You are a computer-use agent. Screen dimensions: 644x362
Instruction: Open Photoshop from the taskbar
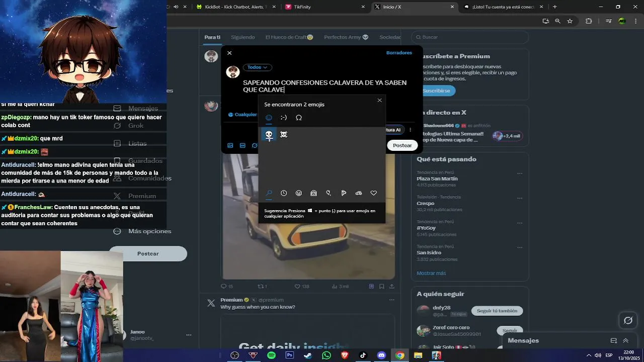click(x=289, y=355)
